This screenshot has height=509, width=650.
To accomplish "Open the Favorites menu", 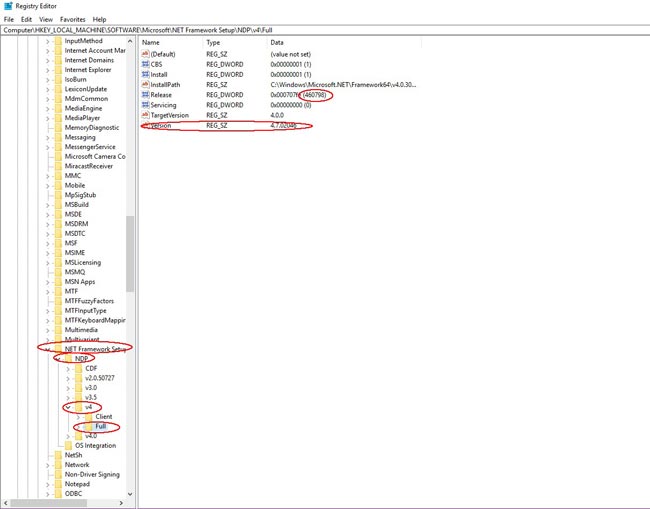I will [73, 19].
